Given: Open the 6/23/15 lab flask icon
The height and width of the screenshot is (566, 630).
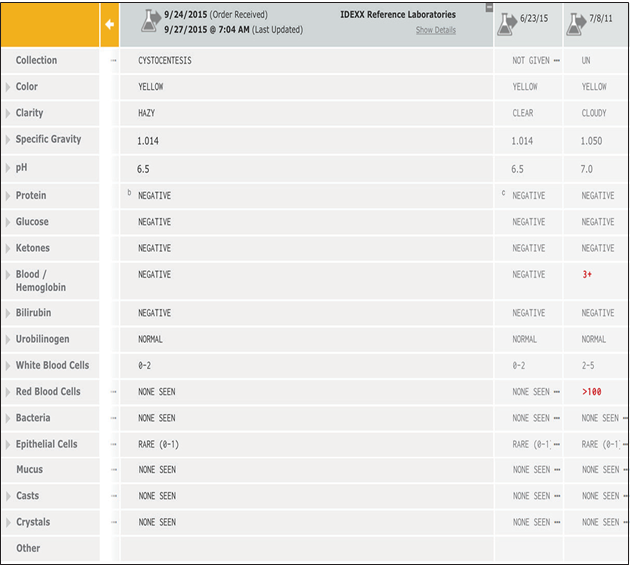Looking at the screenshot, I should 507,24.
